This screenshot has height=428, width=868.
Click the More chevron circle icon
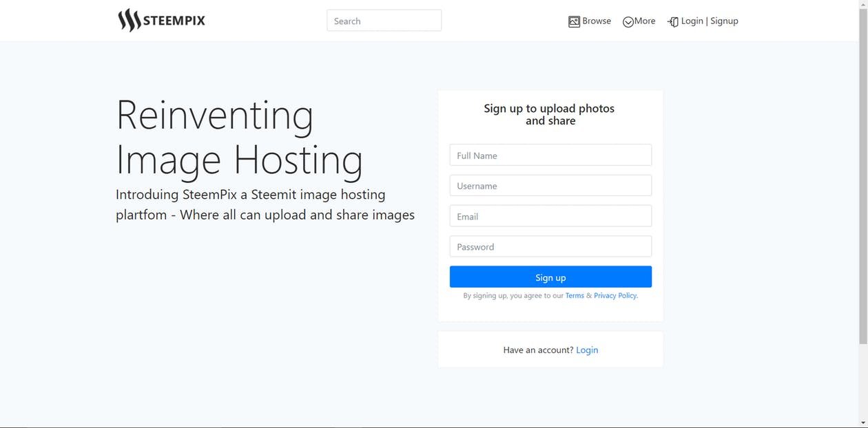[628, 22]
